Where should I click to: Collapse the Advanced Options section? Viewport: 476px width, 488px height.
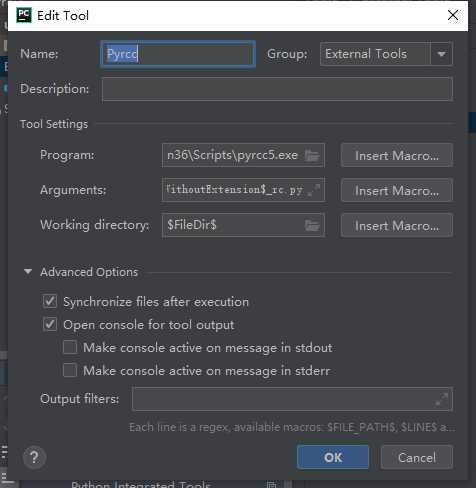coord(28,272)
